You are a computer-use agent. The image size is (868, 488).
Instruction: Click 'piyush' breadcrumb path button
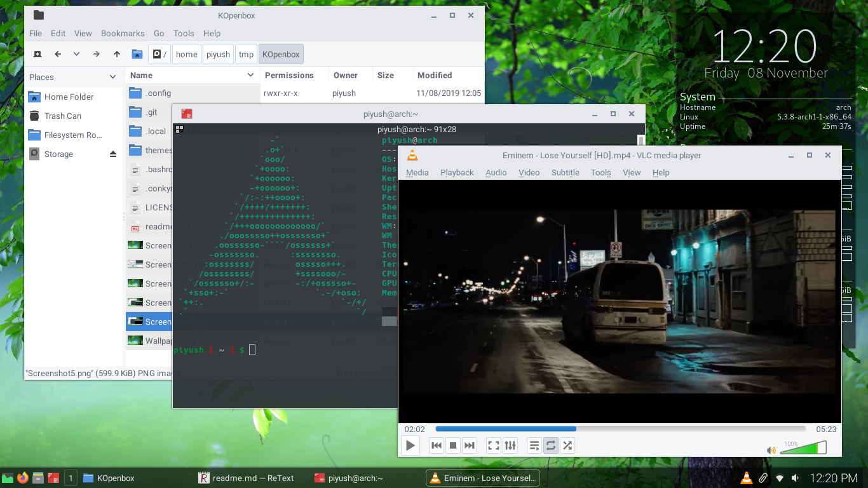218,54
